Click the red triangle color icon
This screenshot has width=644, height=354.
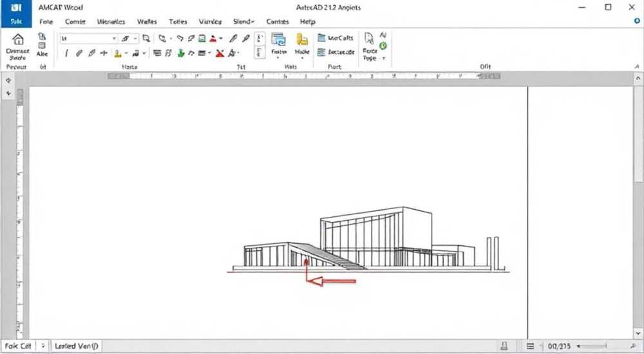click(x=213, y=39)
